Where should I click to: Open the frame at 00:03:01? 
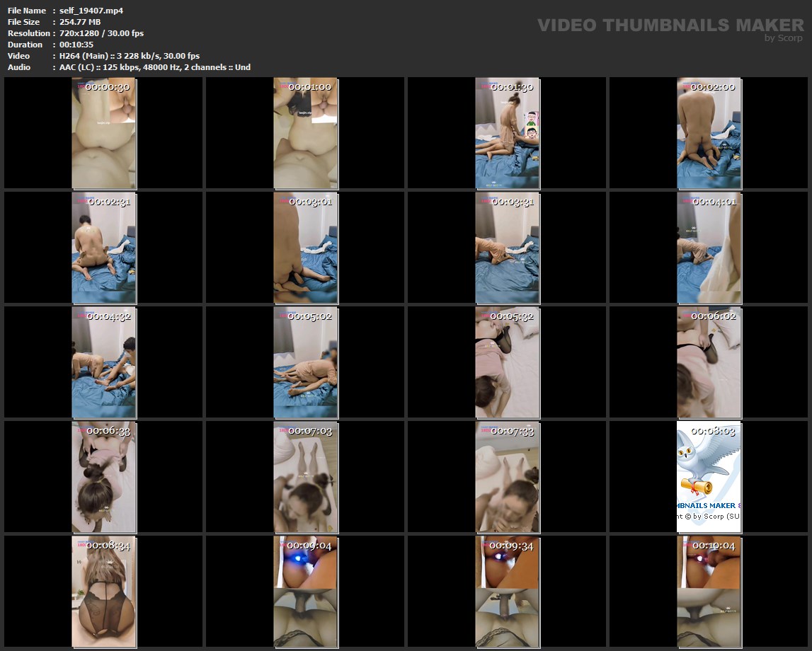306,248
